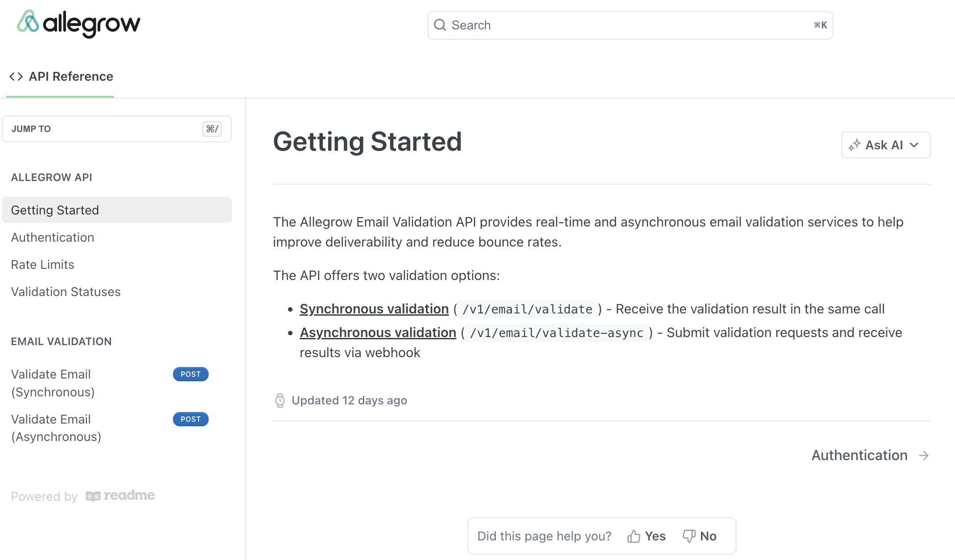Open the JUMP TO quick navigation box
This screenshot has height=560, width=955.
[117, 129]
